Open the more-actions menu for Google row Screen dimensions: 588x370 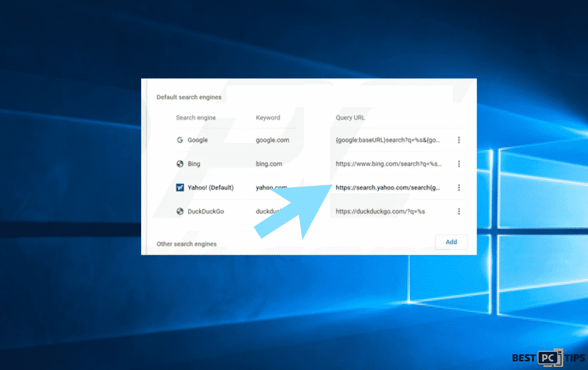[458, 140]
